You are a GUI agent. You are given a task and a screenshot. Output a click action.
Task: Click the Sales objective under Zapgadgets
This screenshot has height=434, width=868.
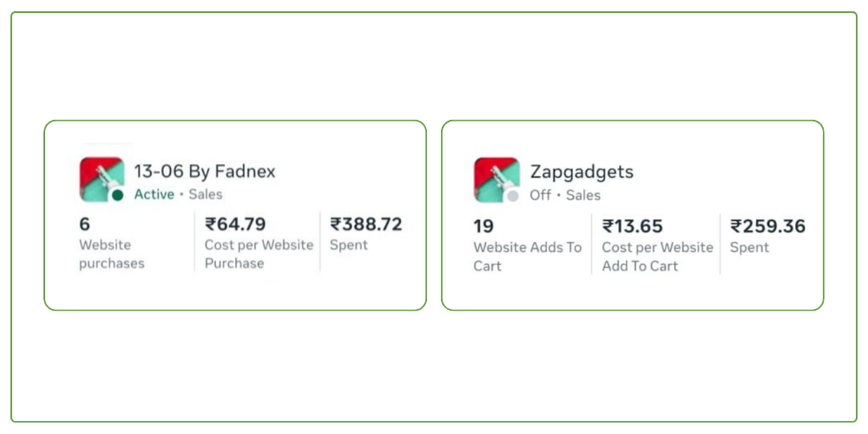583,195
